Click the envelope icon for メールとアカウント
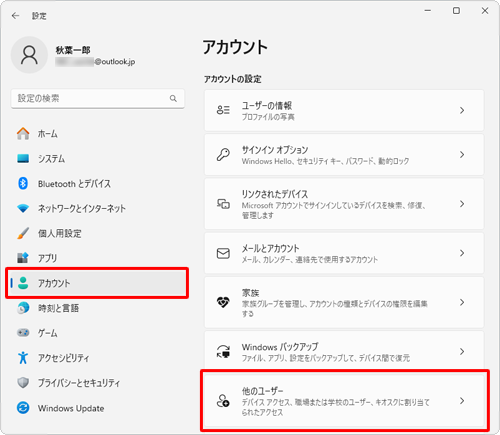The image size is (500, 435). (223, 253)
